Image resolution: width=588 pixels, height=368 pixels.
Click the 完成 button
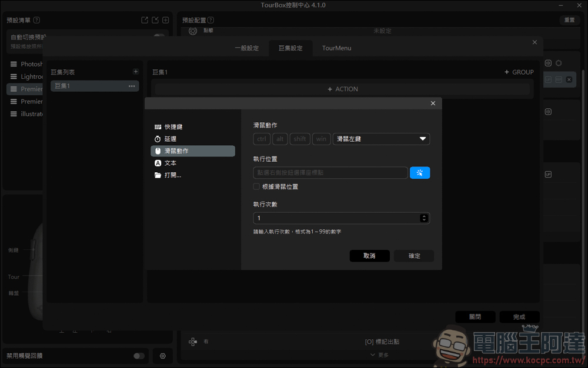(x=519, y=317)
